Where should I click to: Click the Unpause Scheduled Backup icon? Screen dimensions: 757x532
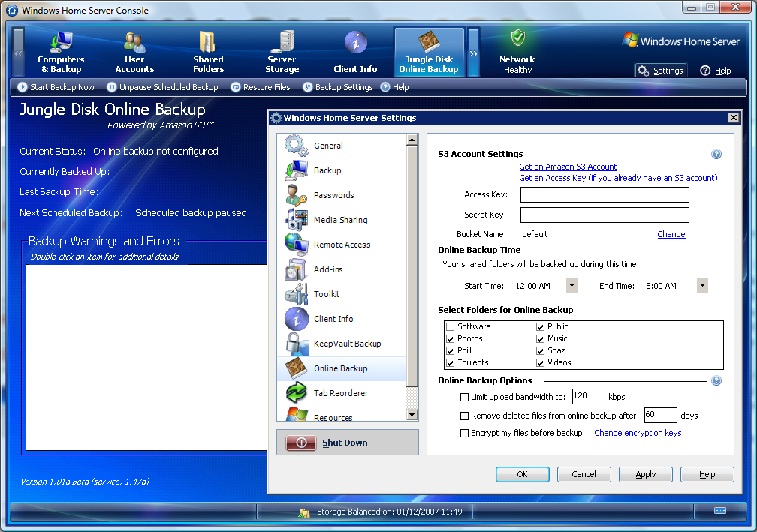111,87
